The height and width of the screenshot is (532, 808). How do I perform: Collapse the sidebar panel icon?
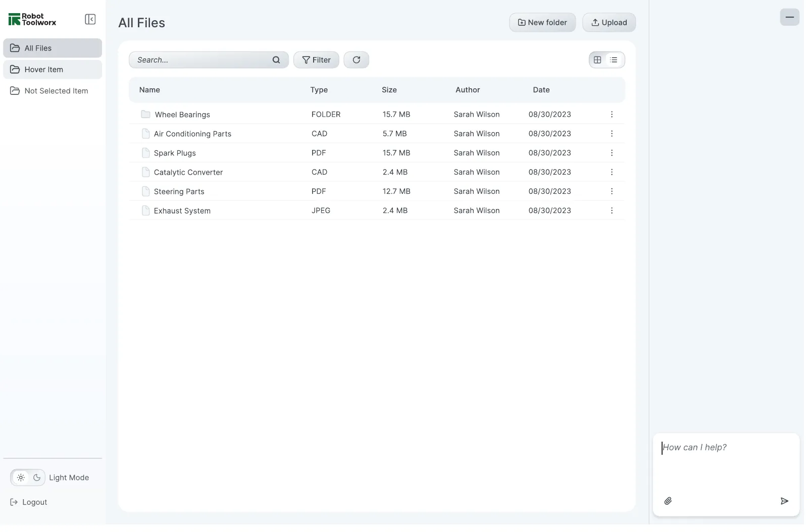click(x=90, y=19)
